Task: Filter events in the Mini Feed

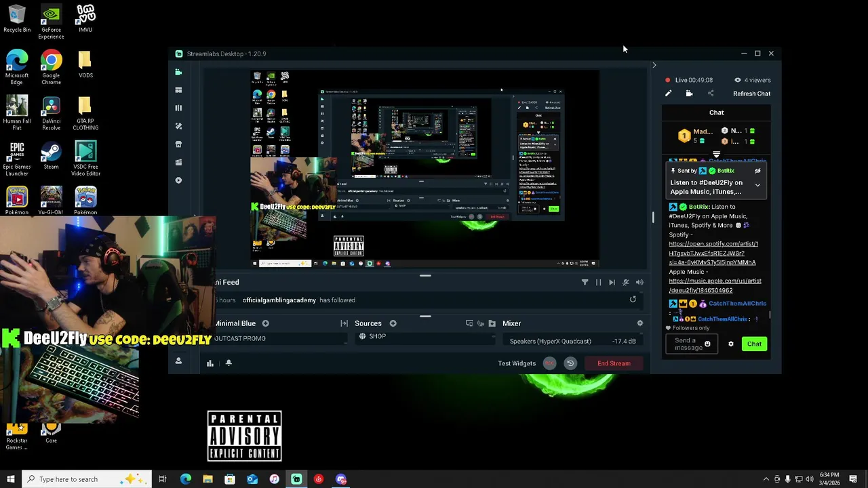Action: (x=585, y=283)
